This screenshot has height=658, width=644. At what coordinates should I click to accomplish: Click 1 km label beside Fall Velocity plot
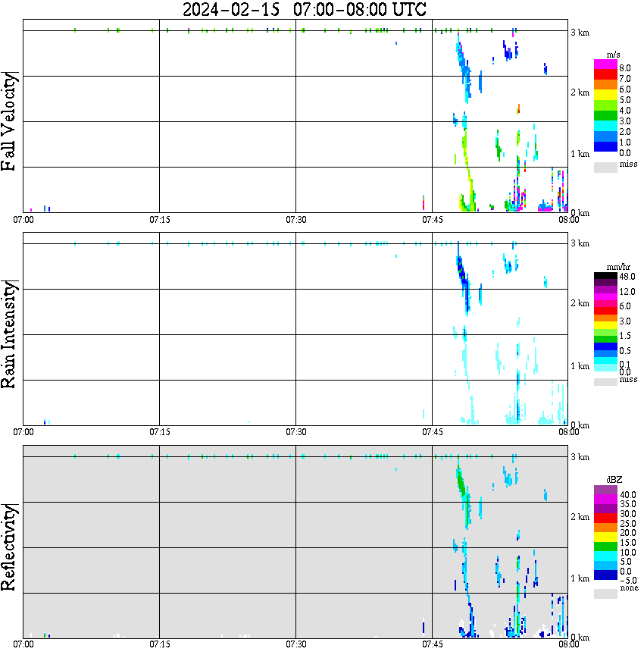pos(580,154)
